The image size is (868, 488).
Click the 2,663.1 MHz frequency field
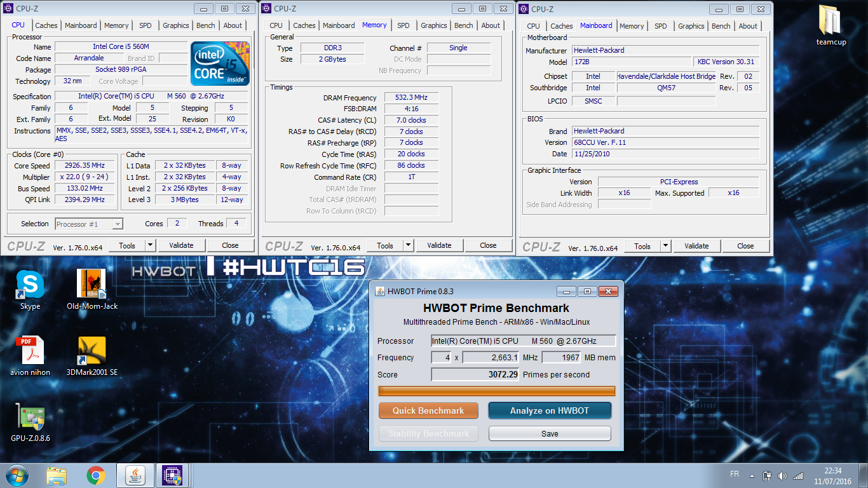click(x=491, y=357)
